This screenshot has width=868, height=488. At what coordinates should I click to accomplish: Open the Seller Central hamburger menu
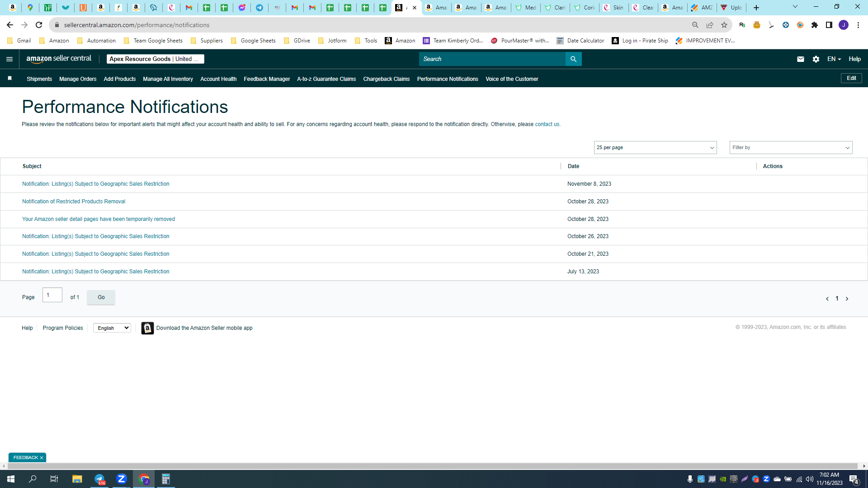(9, 59)
